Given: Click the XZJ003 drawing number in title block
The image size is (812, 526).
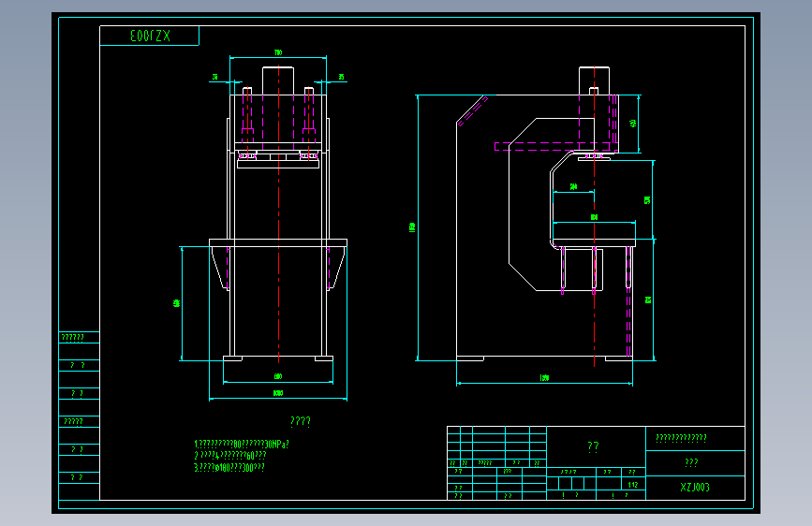Looking at the screenshot, I should 695,488.
